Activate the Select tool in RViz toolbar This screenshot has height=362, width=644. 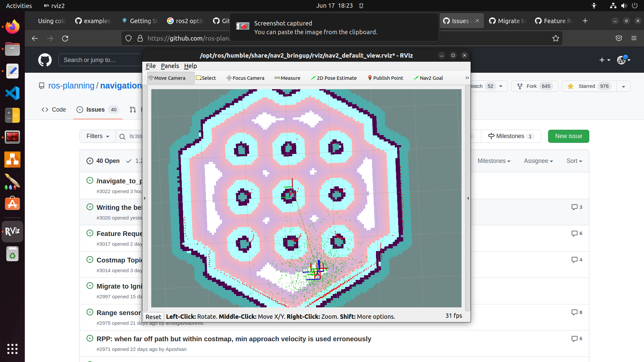206,78
